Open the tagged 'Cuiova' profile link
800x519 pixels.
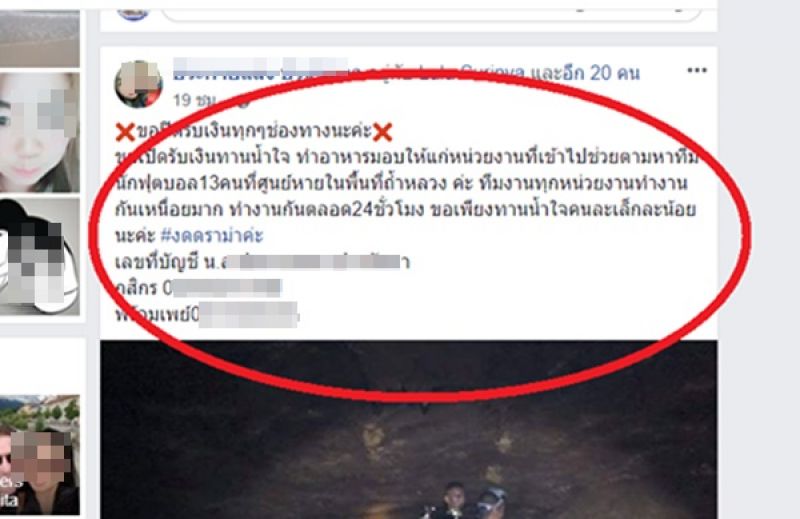click(x=492, y=73)
